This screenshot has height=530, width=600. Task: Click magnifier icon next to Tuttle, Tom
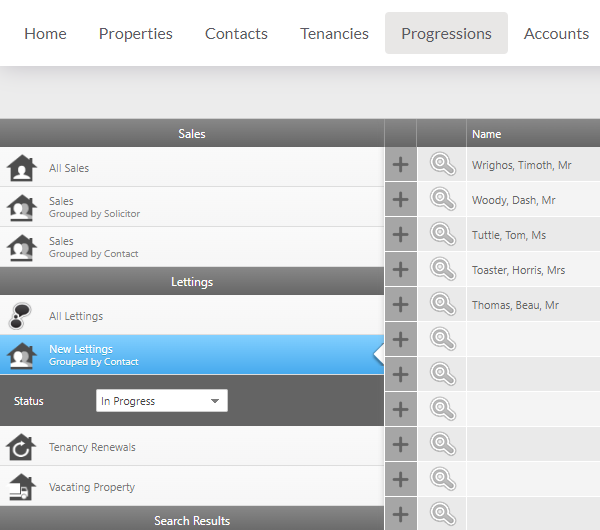click(x=443, y=234)
